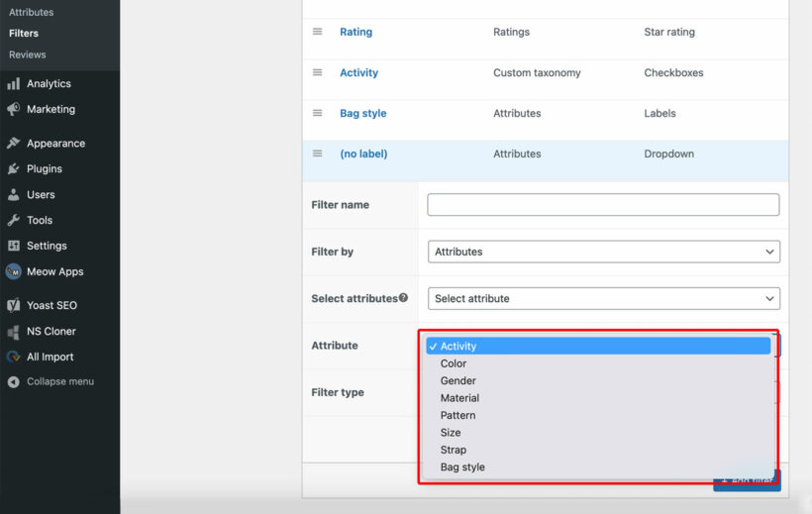
Task: Focus the Filter name text field
Action: point(603,205)
